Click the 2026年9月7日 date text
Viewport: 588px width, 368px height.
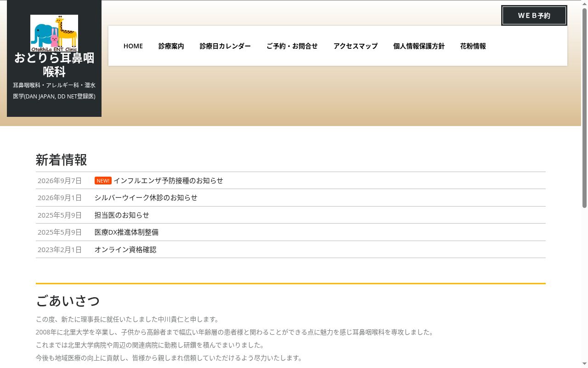(60, 181)
